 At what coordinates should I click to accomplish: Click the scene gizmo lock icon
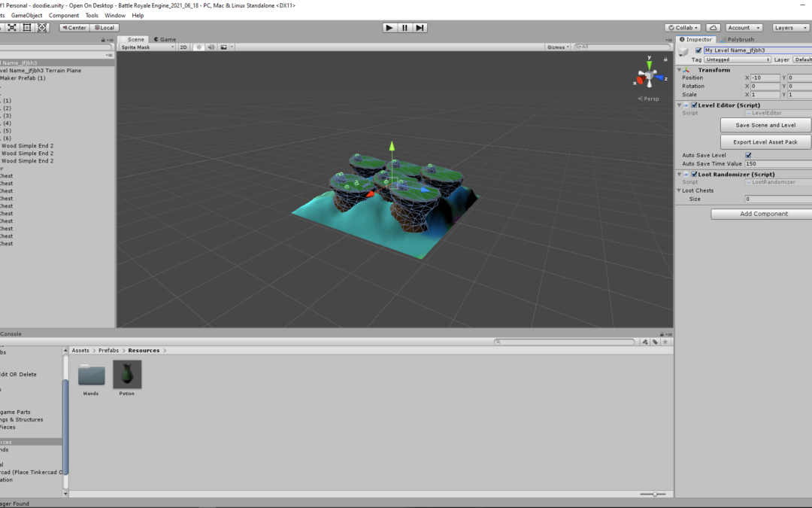[665, 59]
